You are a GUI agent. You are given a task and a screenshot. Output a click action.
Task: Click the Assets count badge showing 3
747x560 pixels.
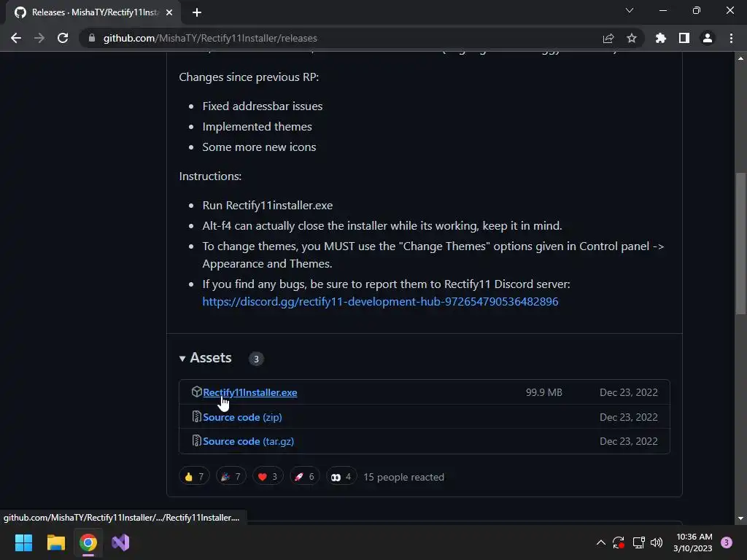pos(256,359)
